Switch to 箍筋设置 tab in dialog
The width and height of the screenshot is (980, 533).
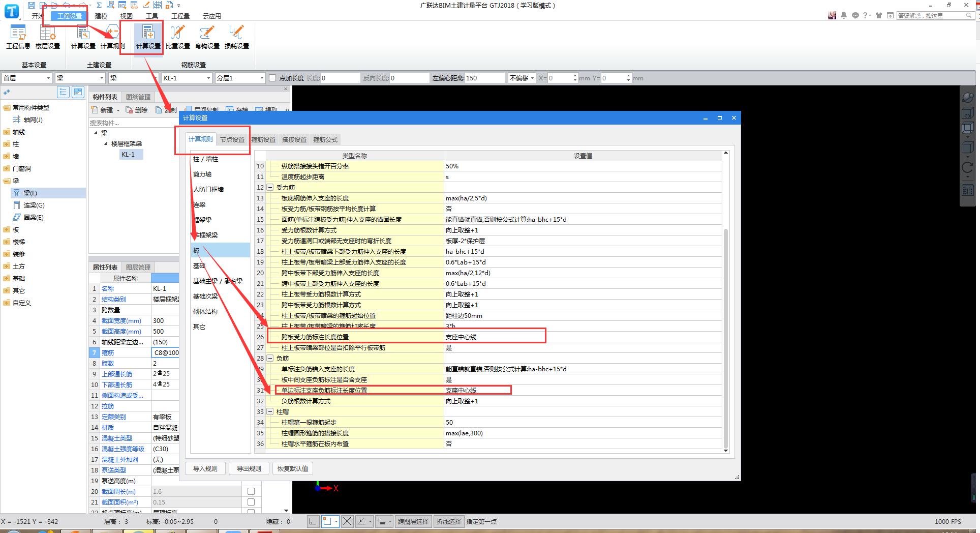coord(263,139)
